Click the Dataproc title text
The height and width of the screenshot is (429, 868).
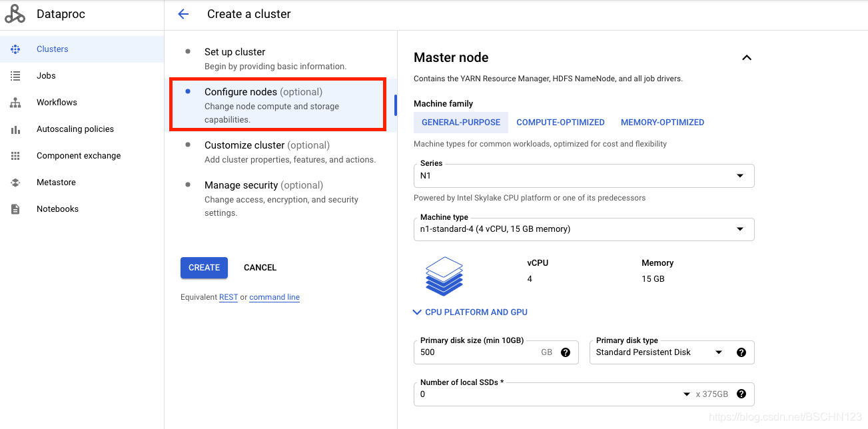pyautogui.click(x=61, y=14)
